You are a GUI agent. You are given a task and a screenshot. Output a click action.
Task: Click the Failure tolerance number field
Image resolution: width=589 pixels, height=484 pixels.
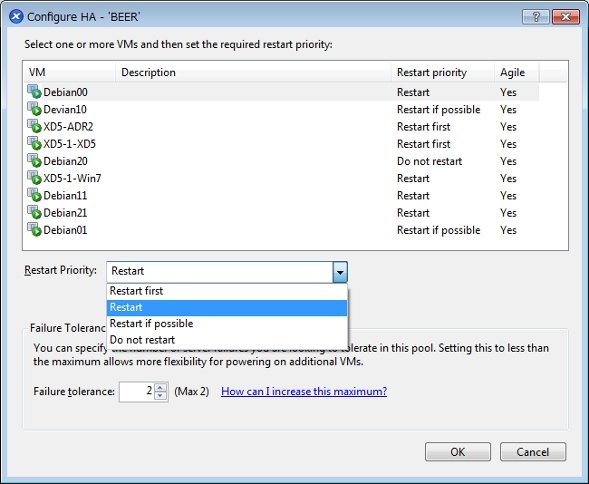(137, 392)
